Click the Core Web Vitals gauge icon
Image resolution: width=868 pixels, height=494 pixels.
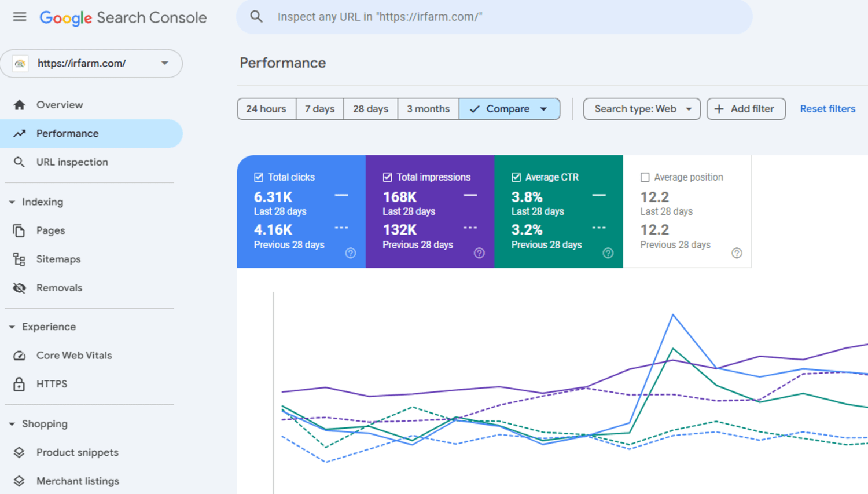click(x=19, y=356)
